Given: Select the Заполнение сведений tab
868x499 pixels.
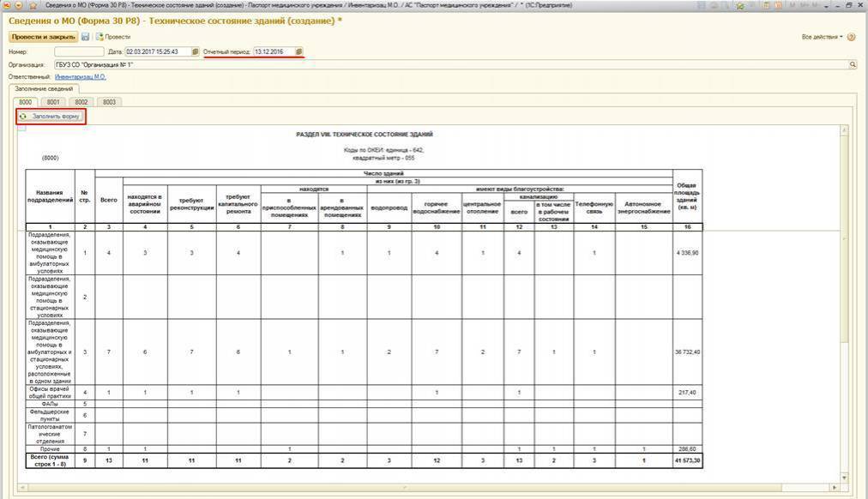Looking at the screenshot, I should pyautogui.click(x=43, y=88).
